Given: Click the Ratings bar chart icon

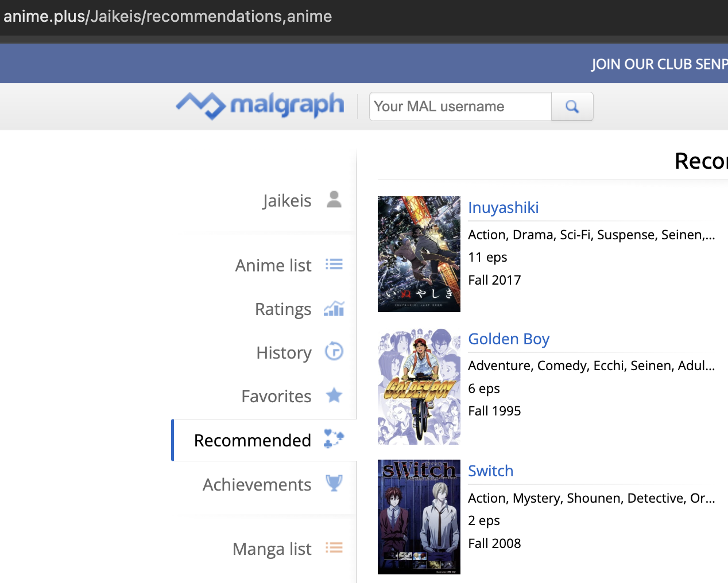Looking at the screenshot, I should tap(334, 309).
